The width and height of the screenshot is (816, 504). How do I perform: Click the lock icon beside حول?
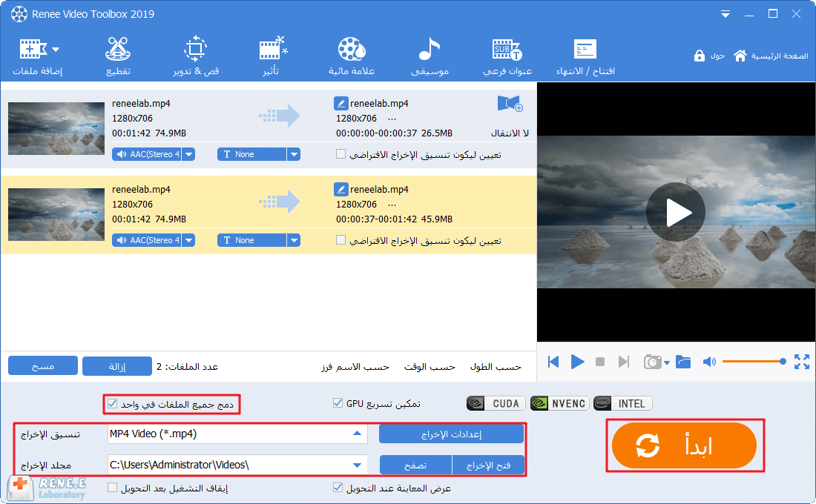(699, 56)
